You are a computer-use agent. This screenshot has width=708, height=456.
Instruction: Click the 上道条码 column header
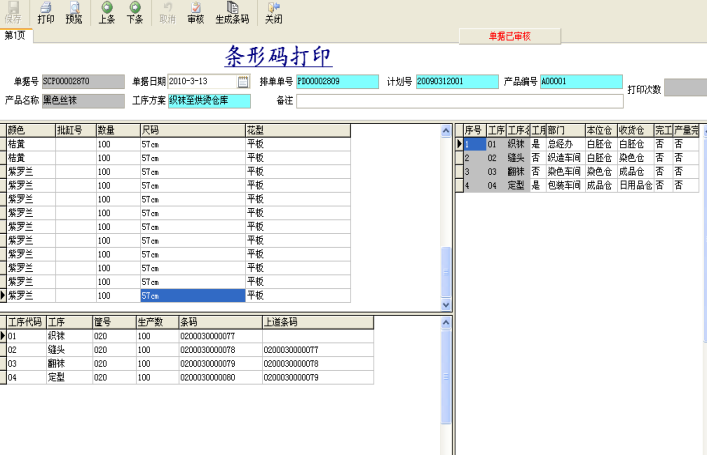tap(317, 322)
